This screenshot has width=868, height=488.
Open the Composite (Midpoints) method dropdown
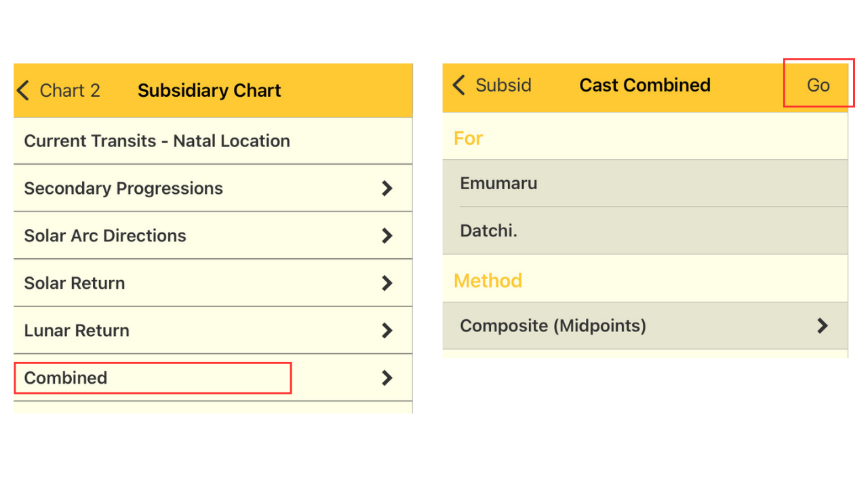pos(553,326)
